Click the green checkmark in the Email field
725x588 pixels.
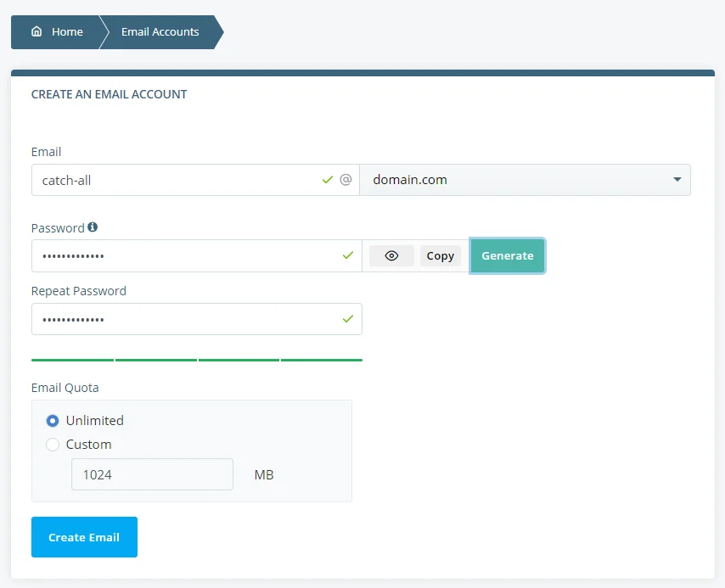pos(326,180)
